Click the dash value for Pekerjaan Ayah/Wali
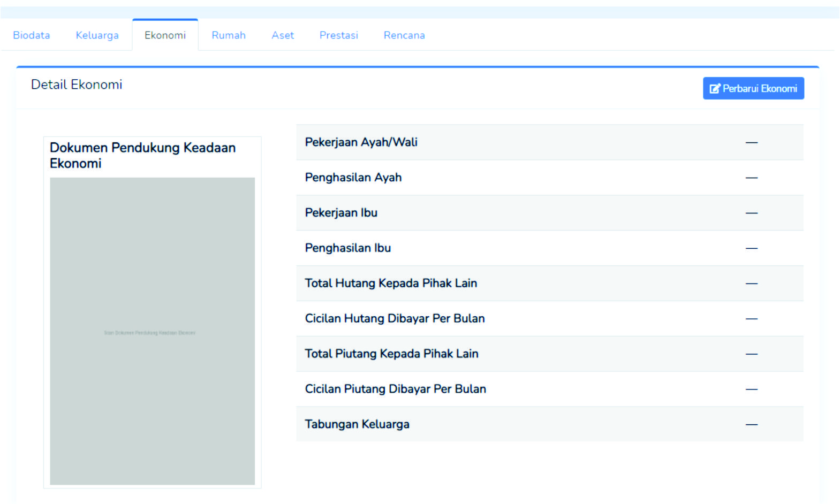Image resolution: width=840 pixels, height=504 pixels. pos(752,142)
